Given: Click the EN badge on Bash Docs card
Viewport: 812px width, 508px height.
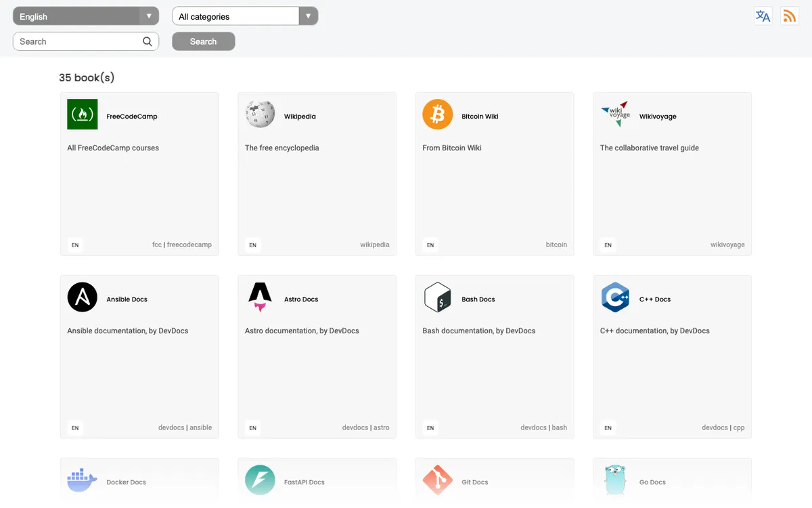Looking at the screenshot, I should pos(430,427).
